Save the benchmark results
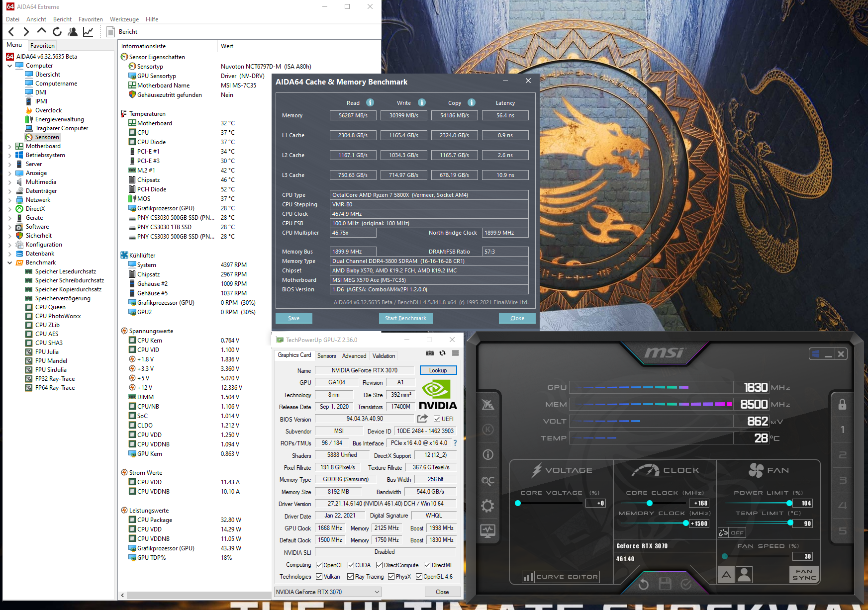868x610 pixels. 294,318
